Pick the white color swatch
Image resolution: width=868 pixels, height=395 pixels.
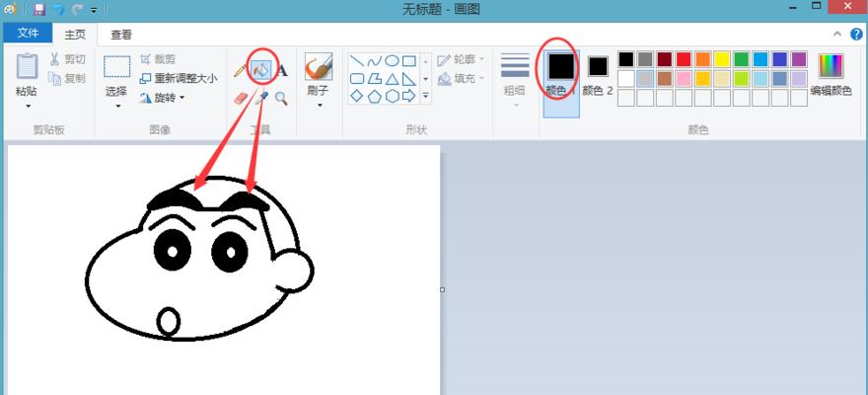[625, 79]
